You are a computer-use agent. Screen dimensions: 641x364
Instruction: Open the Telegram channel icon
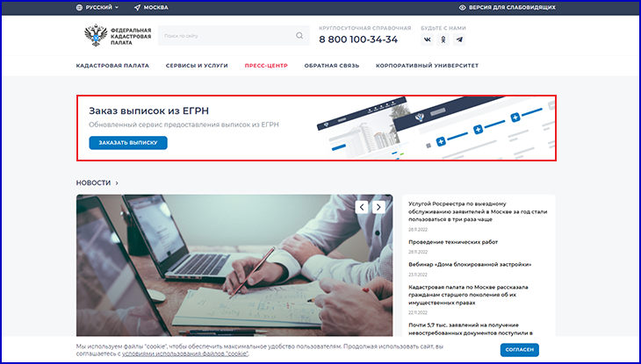[460, 39]
